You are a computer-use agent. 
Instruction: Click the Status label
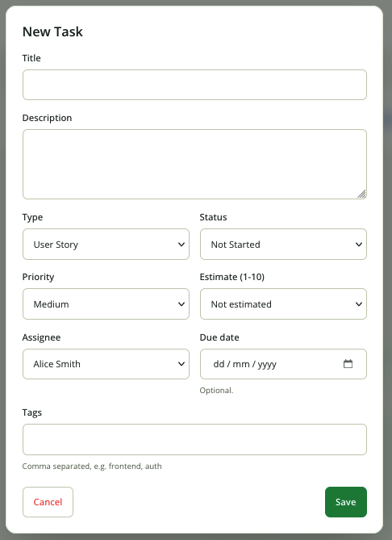[x=214, y=217]
